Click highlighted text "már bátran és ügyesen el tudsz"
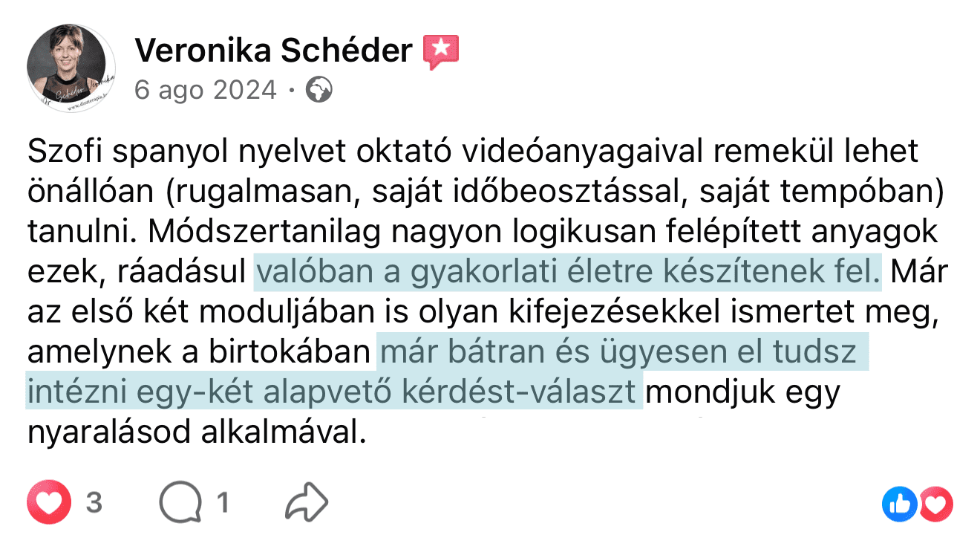Viewport: 980px width, 558px height. tap(622, 352)
